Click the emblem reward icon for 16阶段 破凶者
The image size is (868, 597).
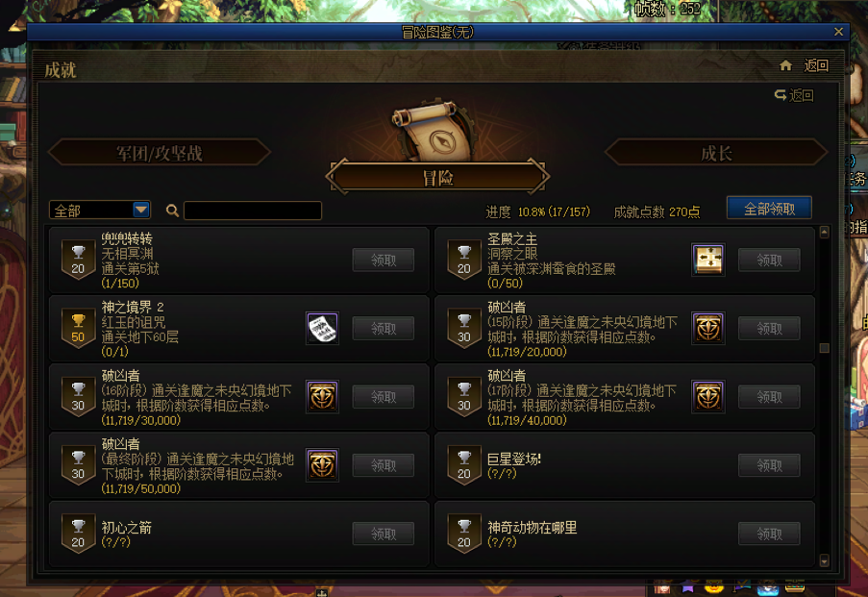click(x=322, y=396)
